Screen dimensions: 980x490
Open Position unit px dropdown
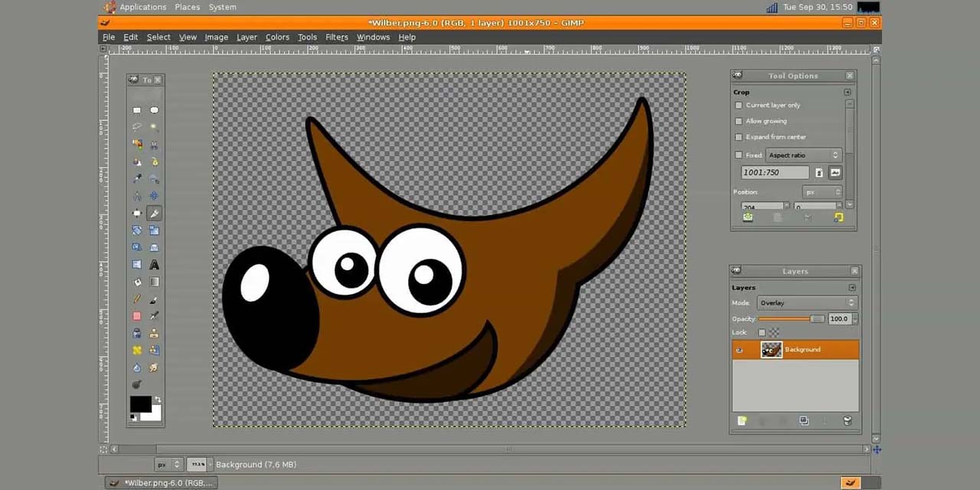(822, 192)
